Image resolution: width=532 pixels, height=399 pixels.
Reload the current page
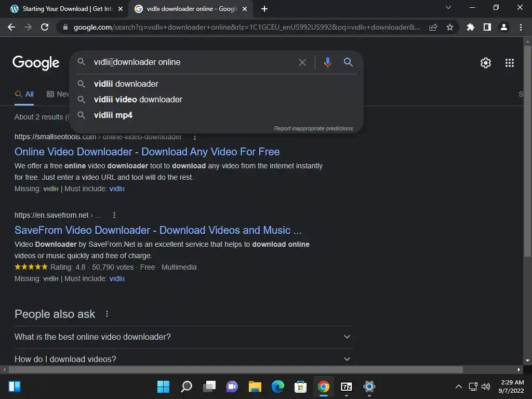coord(45,27)
